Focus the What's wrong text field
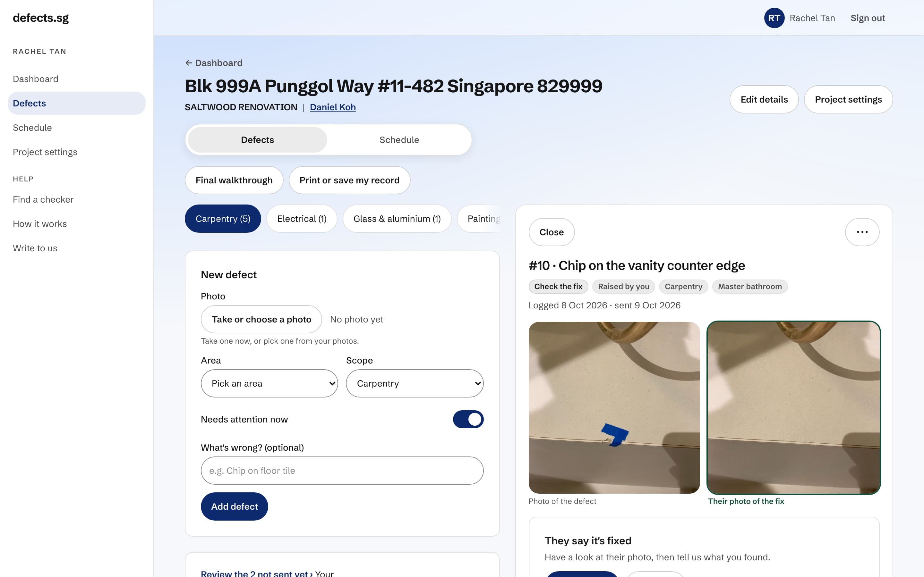This screenshot has width=924, height=577. [342, 471]
